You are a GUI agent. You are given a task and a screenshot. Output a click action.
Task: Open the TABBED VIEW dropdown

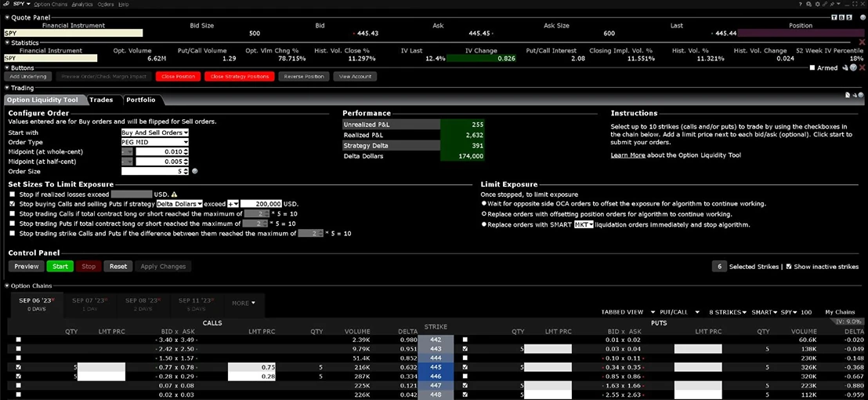click(628, 312)
